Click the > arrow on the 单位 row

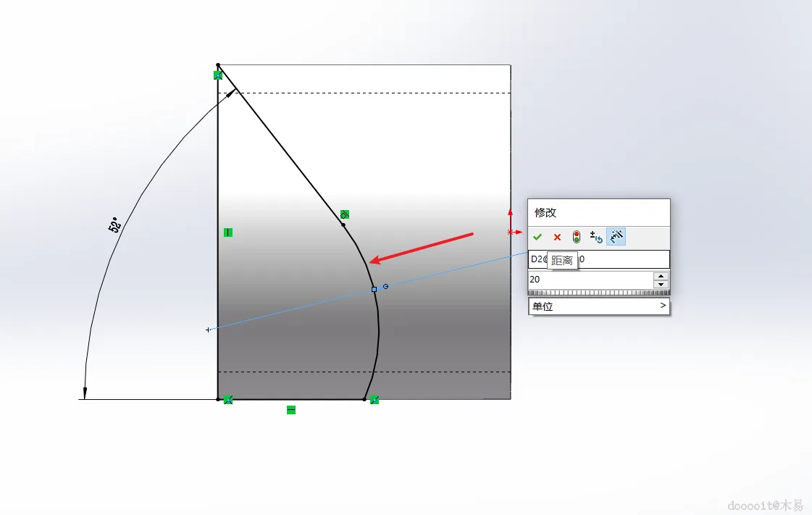pos(663,306)
